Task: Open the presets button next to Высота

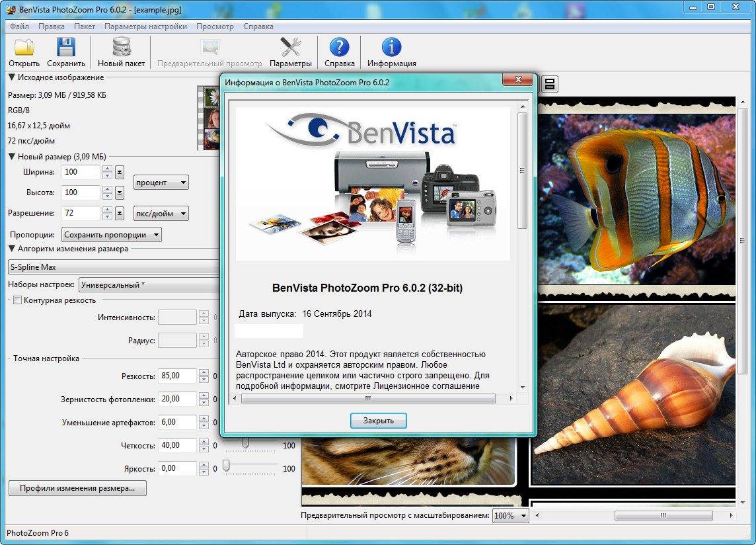Action: pos(120,193)
